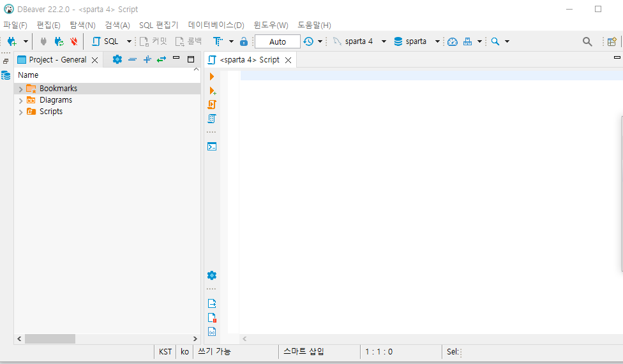623x364 pixels.
Task: Close the <sparta 4> Script tab
Action: pyautogui.click(x=289, y=60)
